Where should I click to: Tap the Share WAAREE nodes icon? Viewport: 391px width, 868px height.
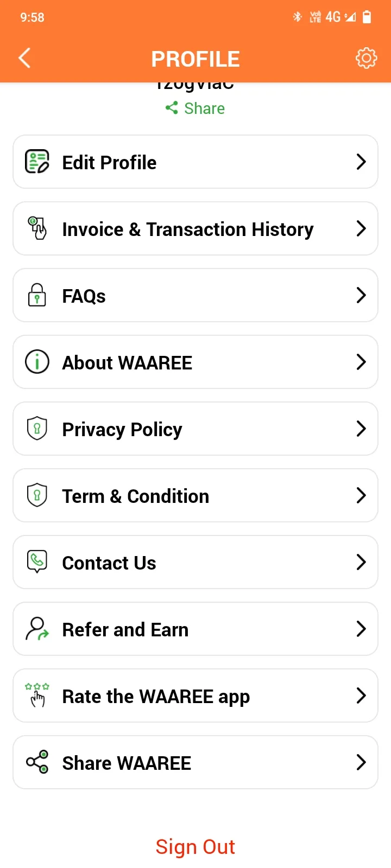(37, 762)
